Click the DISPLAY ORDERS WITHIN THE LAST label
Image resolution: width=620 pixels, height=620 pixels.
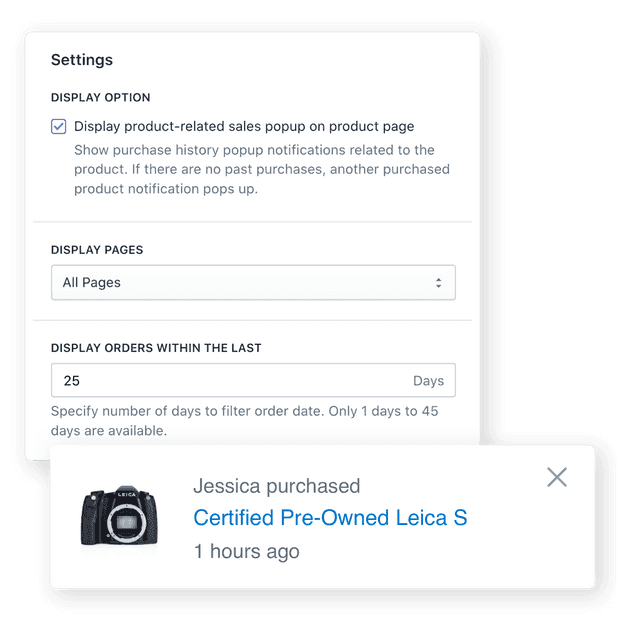(x=156, y=348)
